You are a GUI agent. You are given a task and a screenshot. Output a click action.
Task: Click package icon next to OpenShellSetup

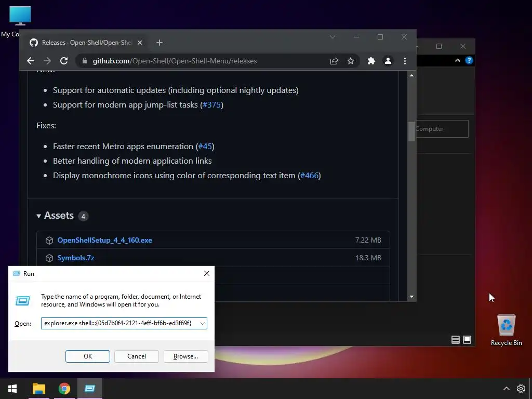pyautogui.click(x=49, y=240)
